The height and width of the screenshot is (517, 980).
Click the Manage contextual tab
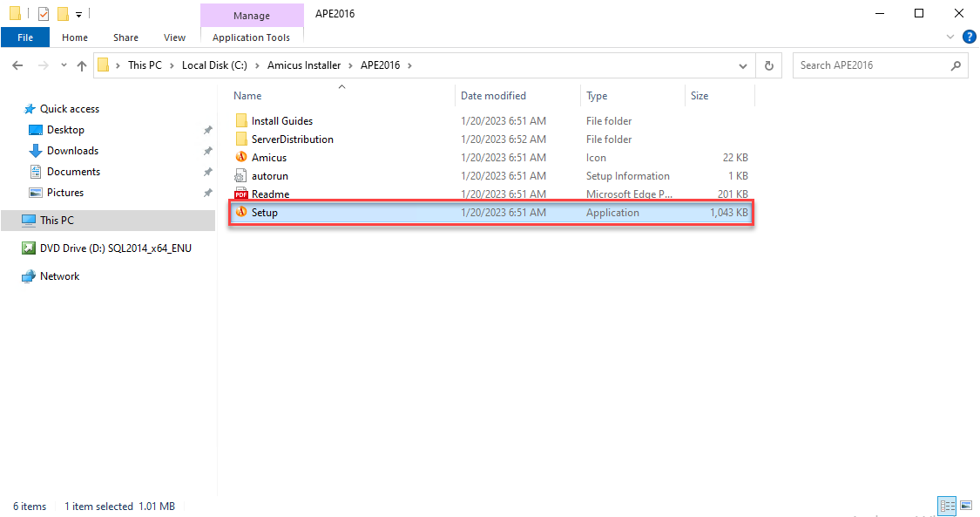(252, 15)
